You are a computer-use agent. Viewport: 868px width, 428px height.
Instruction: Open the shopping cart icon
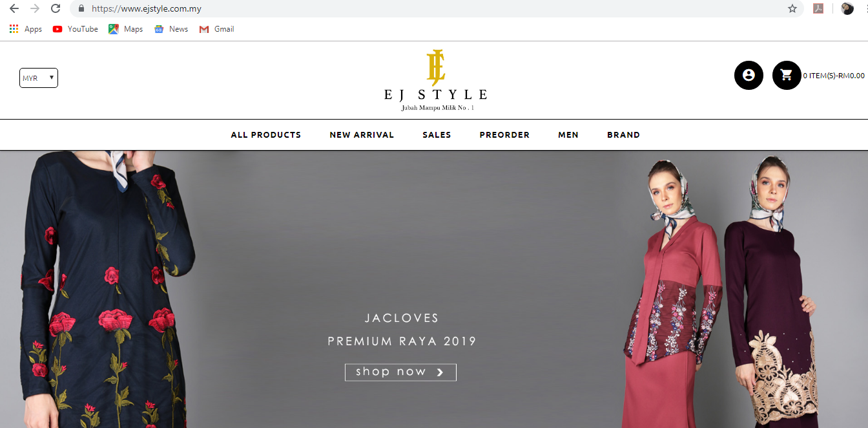(x=787, y=75)
